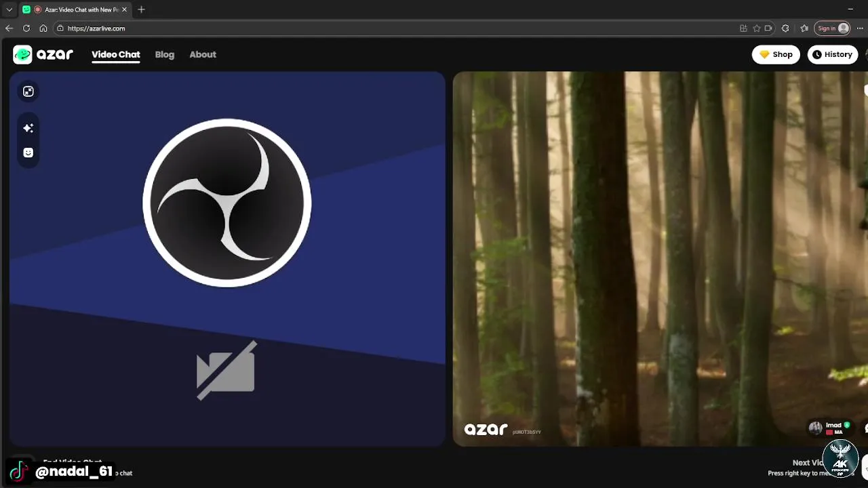This screenshot has width=868, height=488.
Task: Click the browser Sign in button
Action: click(833, 28)
